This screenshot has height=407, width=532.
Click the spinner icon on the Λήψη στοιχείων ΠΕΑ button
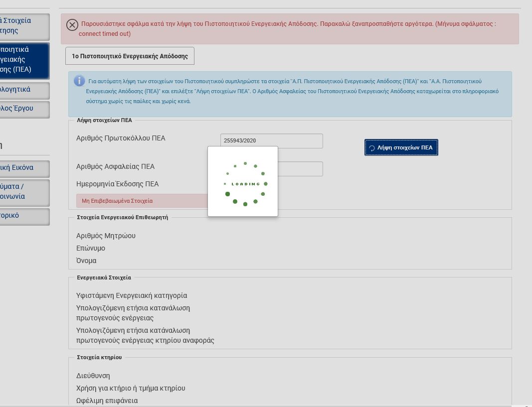click(372, 148)
